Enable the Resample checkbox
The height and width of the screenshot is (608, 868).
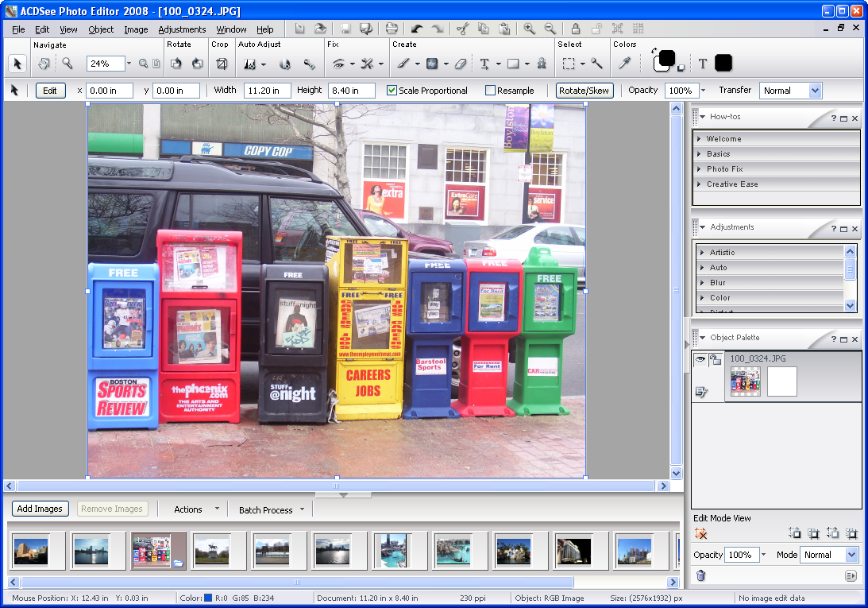tap(490, 91)
